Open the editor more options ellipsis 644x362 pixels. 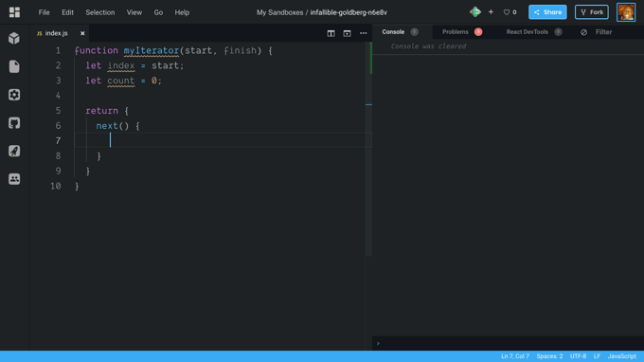(x=364, y=33)
